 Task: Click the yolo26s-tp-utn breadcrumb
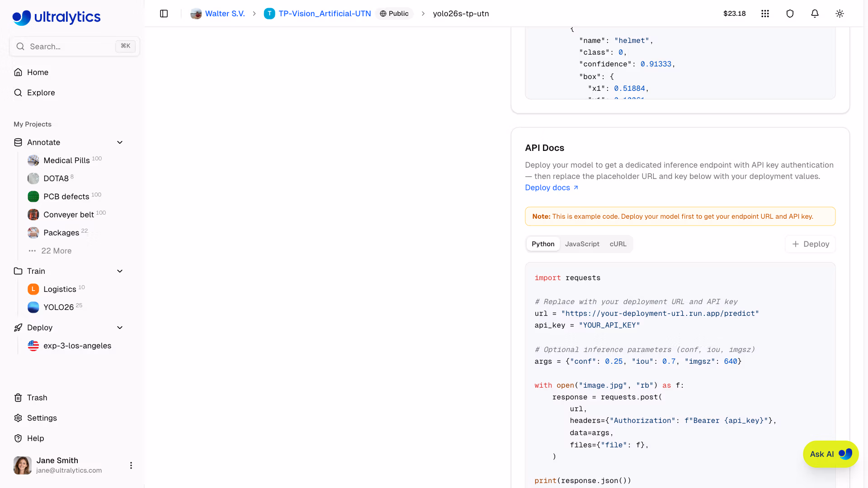(461, 14)
